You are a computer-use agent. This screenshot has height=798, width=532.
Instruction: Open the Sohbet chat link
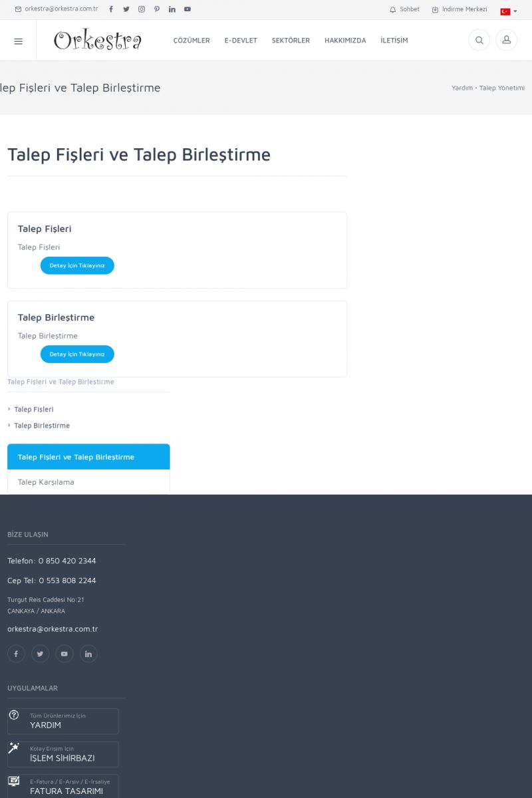point(405,9)
